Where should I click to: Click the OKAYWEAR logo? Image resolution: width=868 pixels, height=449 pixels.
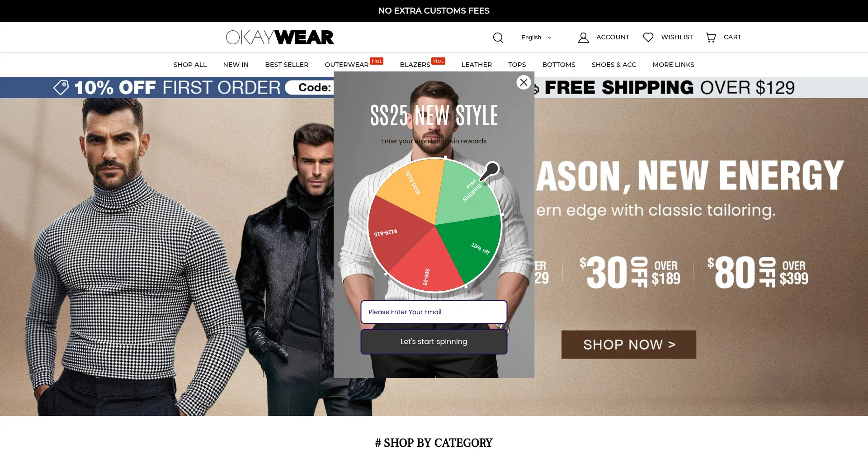click(280, 37)
